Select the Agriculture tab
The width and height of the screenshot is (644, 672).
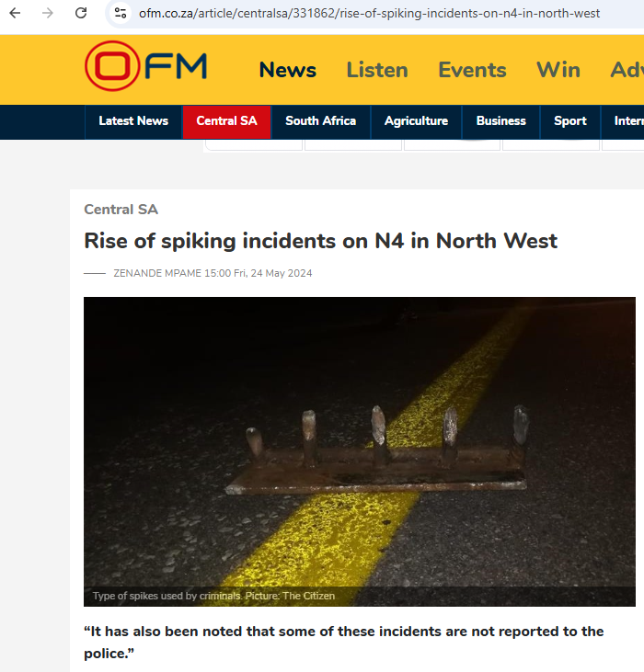tap(416, 121)
